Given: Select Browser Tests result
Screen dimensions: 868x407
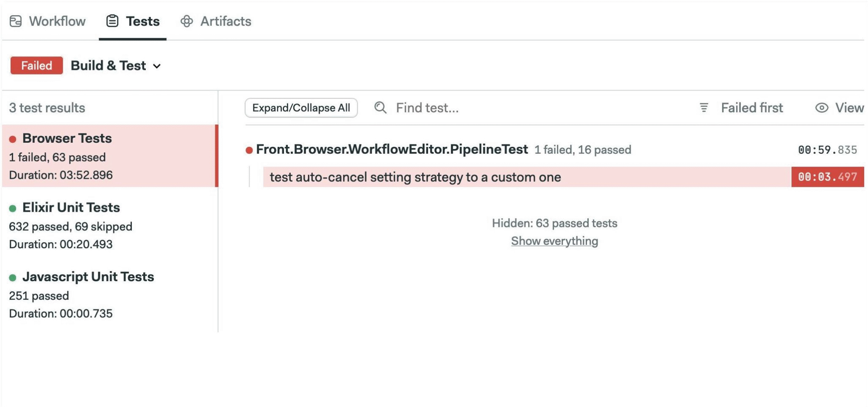Looking at the screenshot, I should click(110, 156).
